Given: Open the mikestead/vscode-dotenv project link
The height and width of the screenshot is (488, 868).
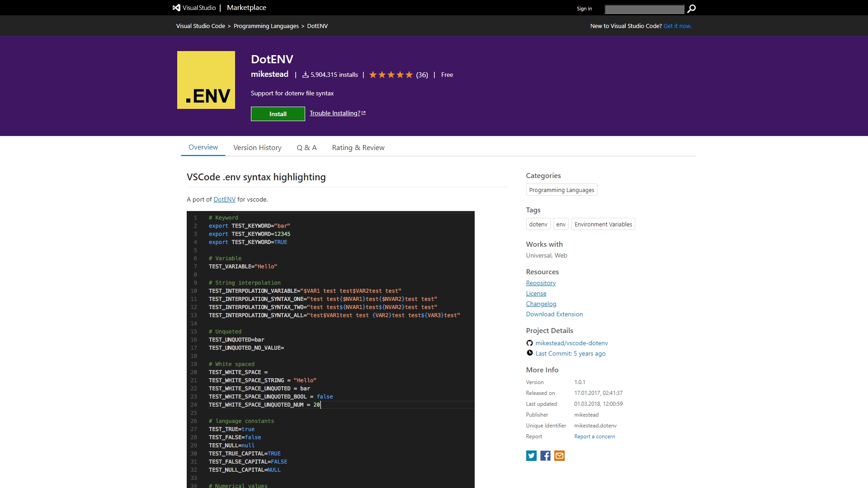Looking at the screenshot, I should [x=571, y=343].
